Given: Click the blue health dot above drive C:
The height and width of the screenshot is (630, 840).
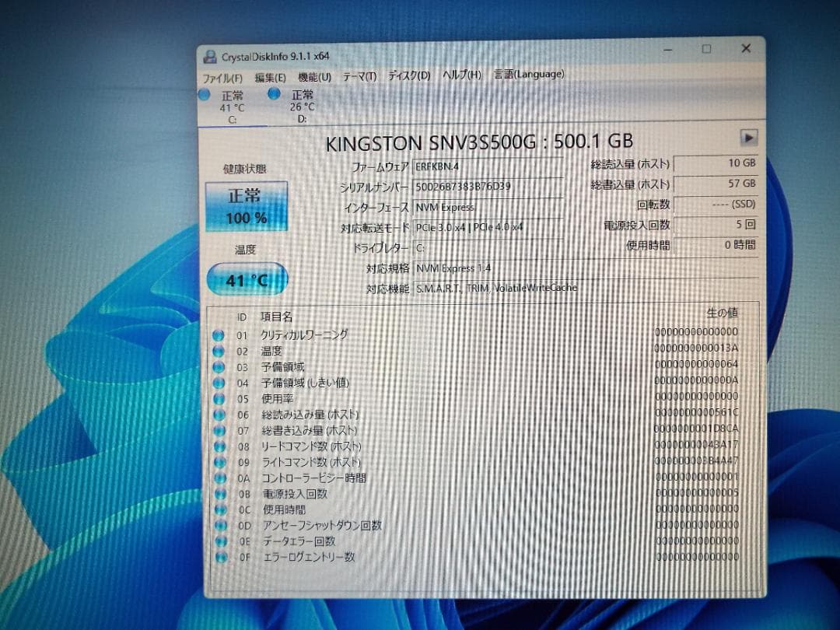Looking at the screenshot, I should click(x=204, y=94).
